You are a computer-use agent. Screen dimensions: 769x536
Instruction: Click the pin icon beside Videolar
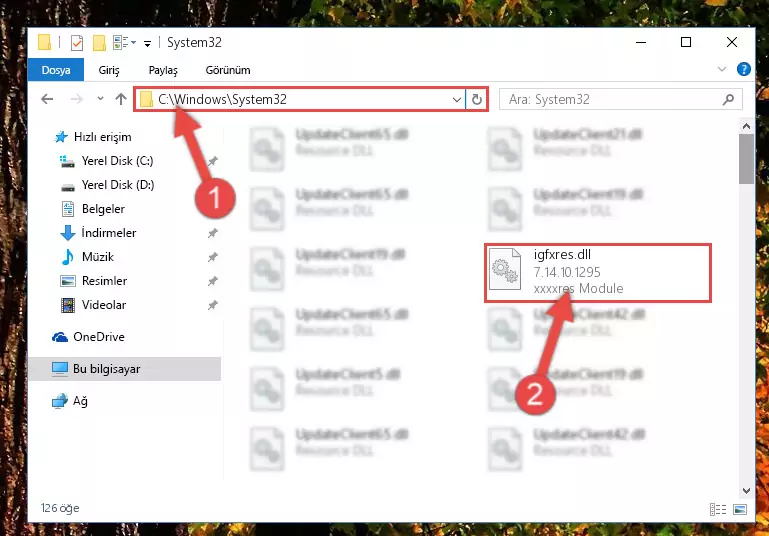pyautogui.click(x=212, y=305)
